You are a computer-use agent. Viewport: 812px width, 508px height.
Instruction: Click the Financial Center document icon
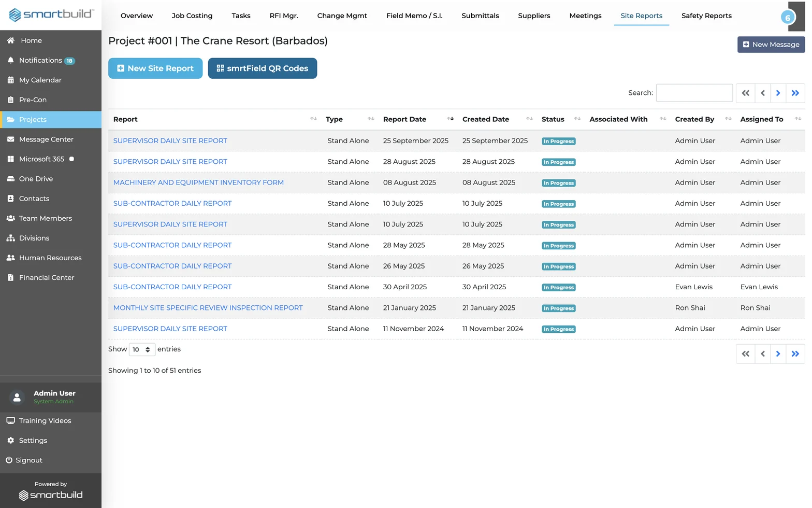pyautogui.click(x=10, y=277)
